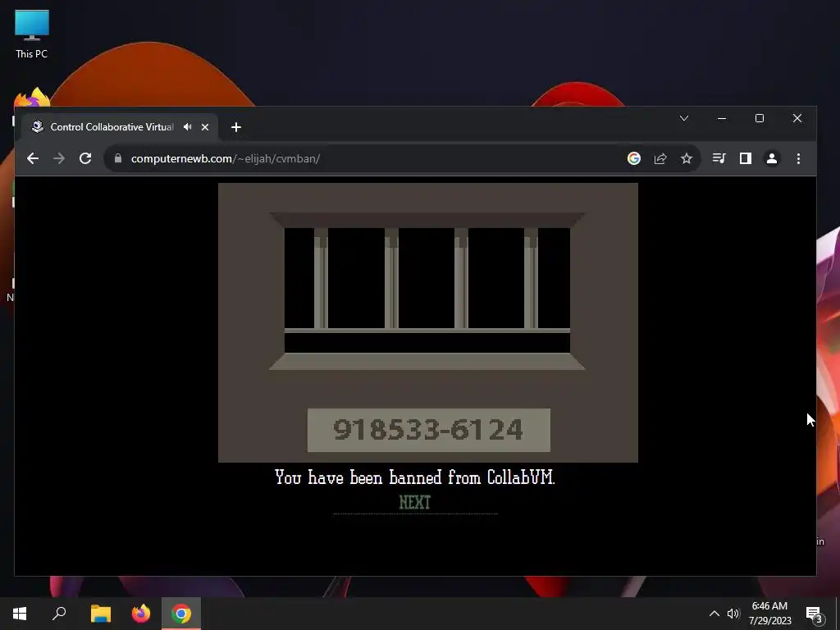Go back to the previous page in Chrome

[33, 158]
